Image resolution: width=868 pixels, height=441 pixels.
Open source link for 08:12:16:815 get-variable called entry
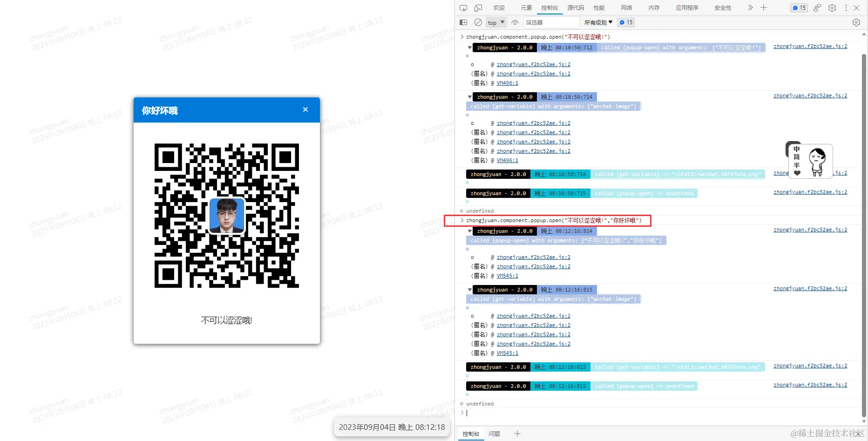coord(810,288)
